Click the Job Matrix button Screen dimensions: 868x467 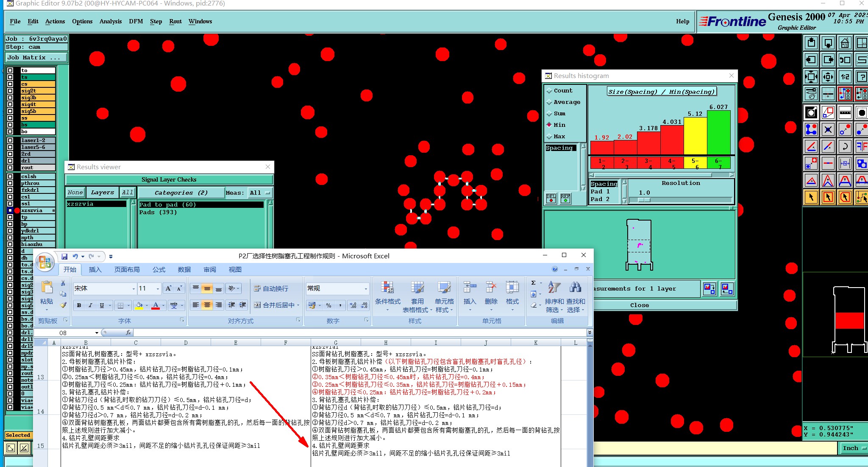36,57
